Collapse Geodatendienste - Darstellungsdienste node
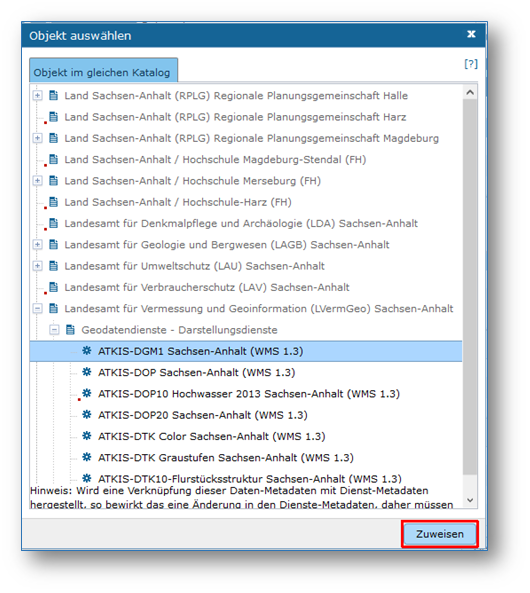Screen dimensions: 530x593 click(54, 330)
